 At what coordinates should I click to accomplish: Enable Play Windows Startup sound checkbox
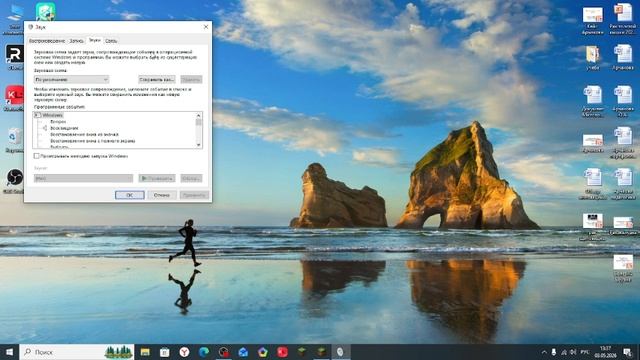(x=36, y=156)
